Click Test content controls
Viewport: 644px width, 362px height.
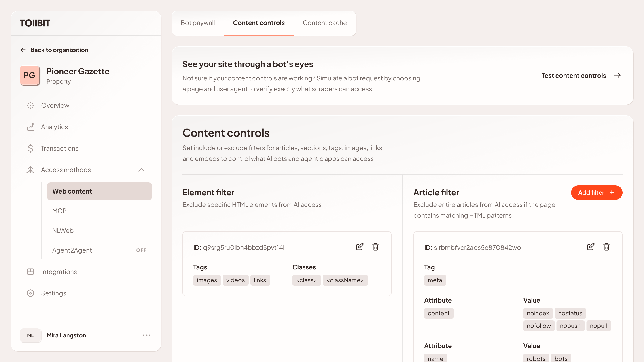pos(574,76)
